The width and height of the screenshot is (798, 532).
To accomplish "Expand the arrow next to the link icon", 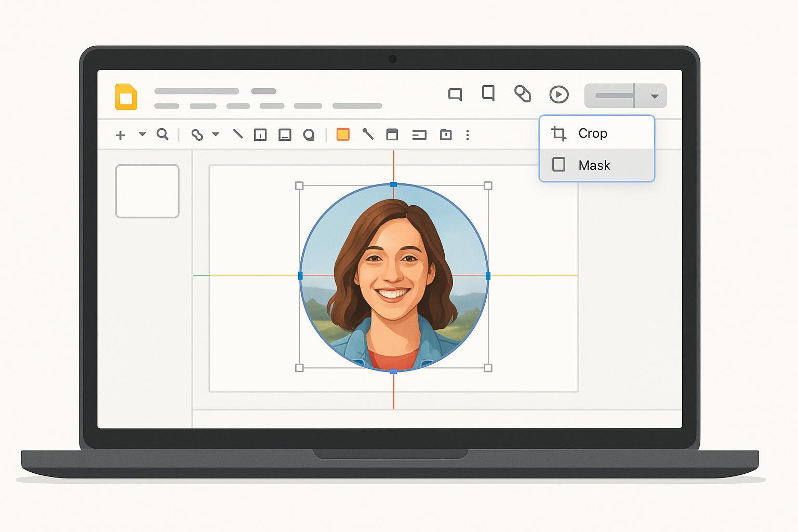I will [216, 135].
